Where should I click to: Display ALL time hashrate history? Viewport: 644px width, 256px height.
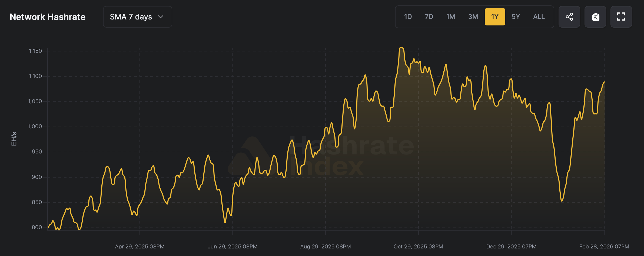tap(539, 17)
